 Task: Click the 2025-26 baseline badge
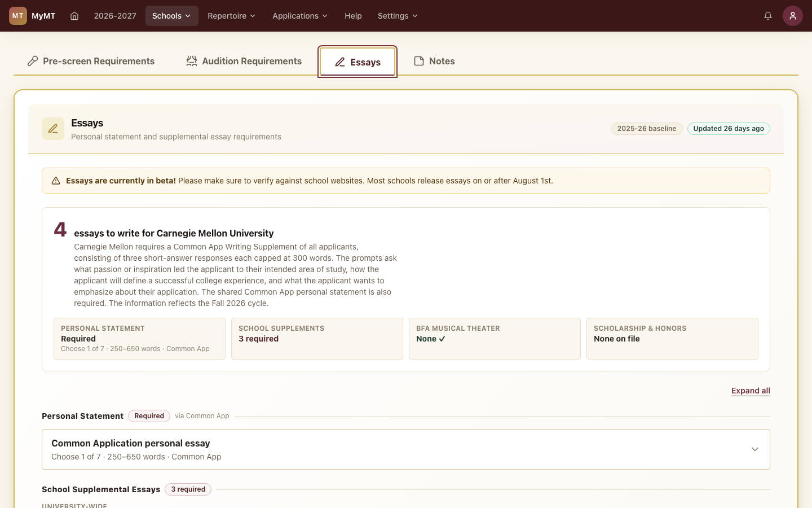[x=647, y=129]
